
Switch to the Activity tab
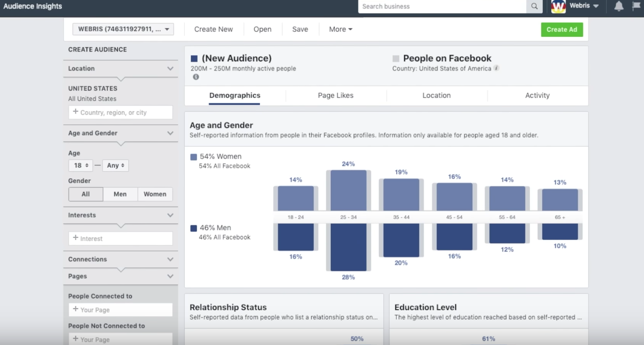537,96
